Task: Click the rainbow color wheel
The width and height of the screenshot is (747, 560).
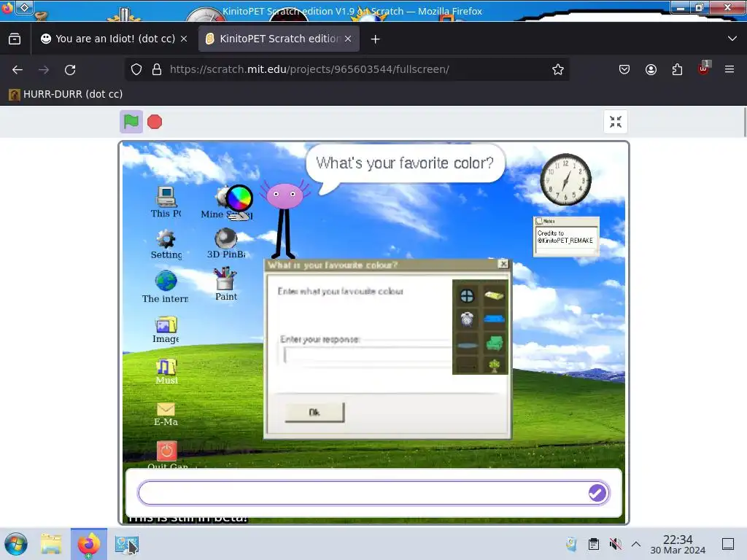Action: coord(239,198)
